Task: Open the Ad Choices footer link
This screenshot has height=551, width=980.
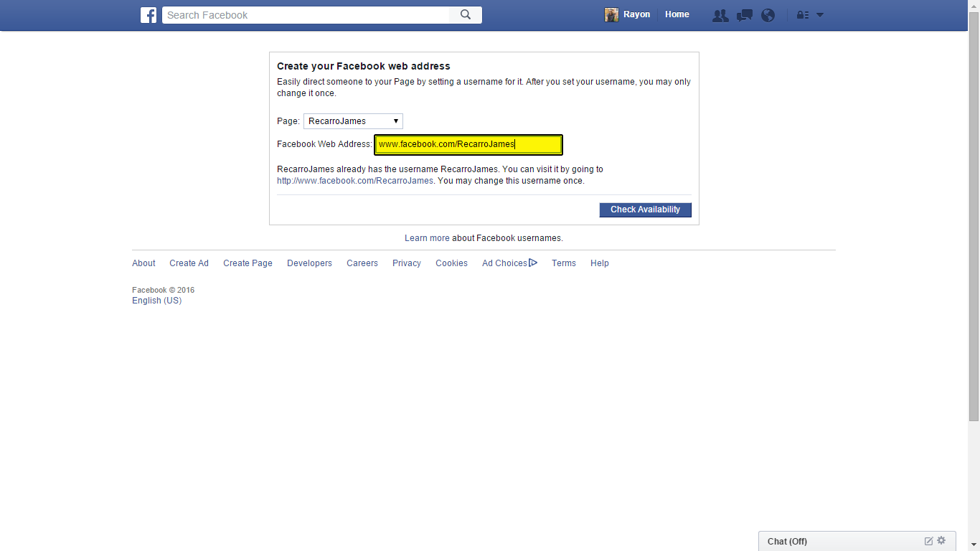Action: tap(504, 263)
